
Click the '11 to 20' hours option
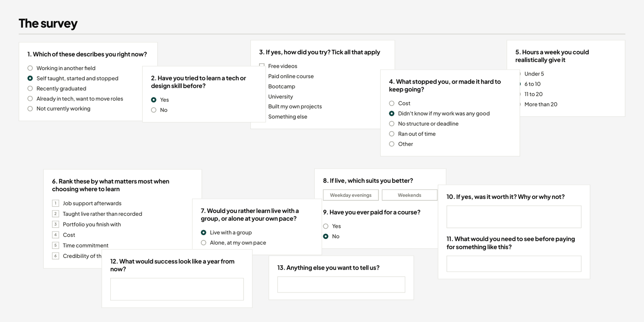(x=533, y=94)
